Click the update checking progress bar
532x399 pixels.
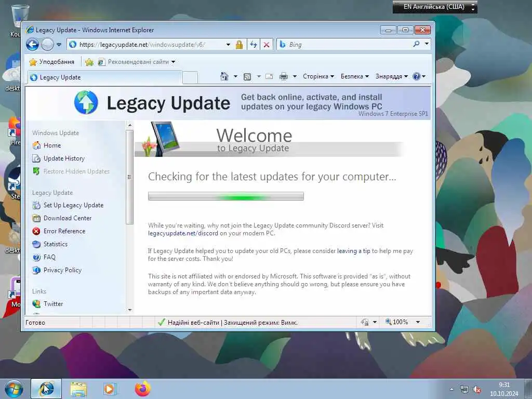click(x=226, y=196)
